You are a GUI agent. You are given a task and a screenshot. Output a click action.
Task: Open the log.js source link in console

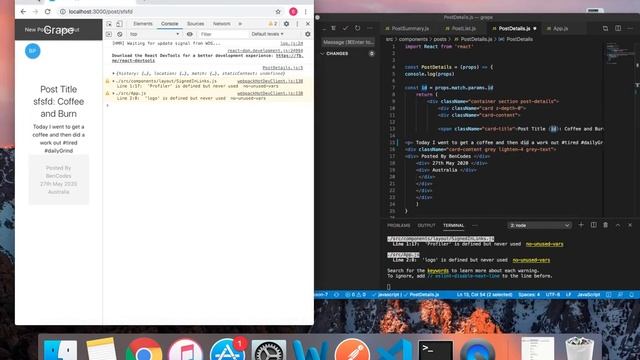[291, 43]
